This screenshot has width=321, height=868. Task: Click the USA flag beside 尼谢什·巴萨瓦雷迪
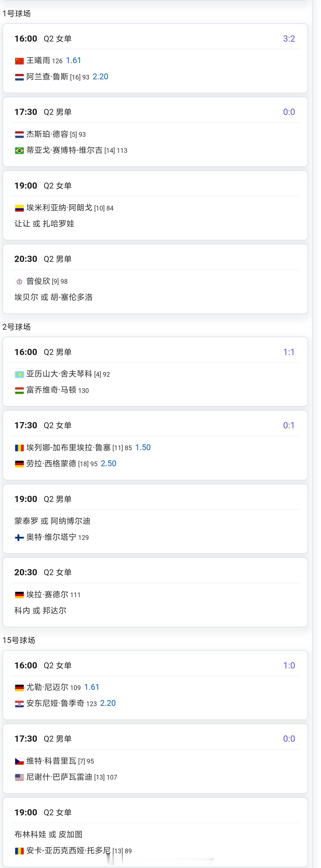click(19, 777)
